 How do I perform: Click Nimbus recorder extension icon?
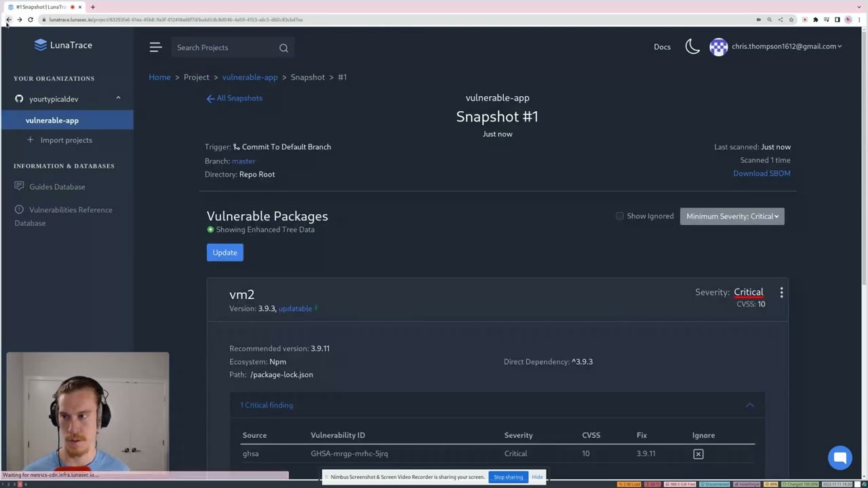(804, 20)
